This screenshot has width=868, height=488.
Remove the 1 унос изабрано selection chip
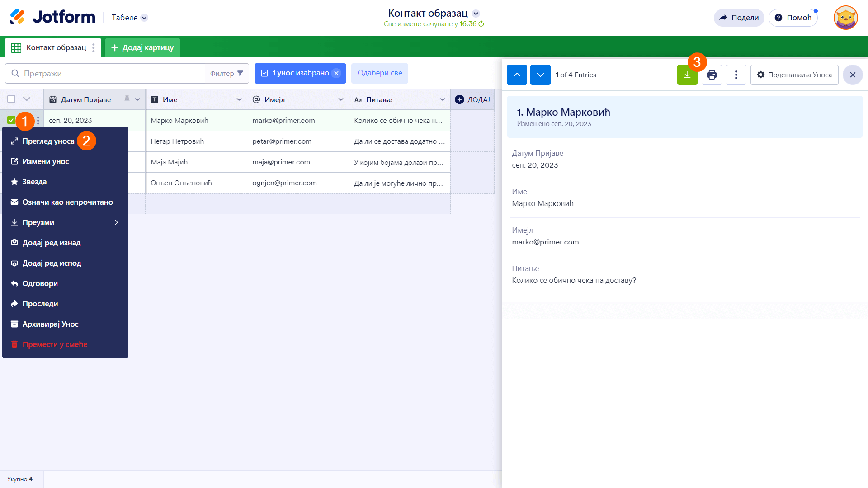coord(336,73)
